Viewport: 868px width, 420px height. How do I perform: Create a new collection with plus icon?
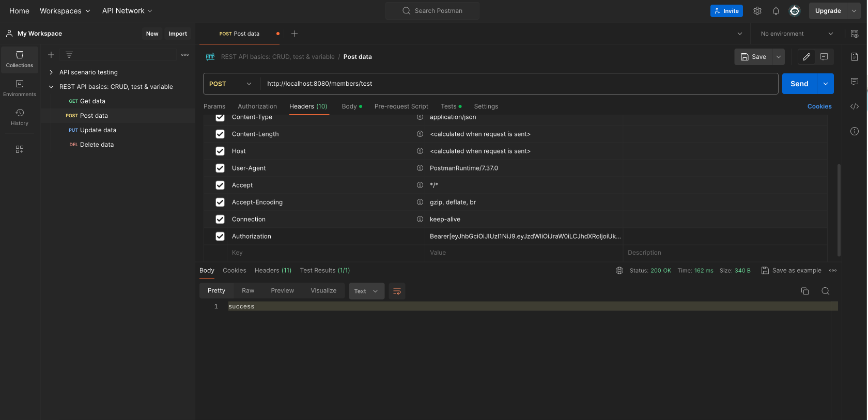(51, 55)
